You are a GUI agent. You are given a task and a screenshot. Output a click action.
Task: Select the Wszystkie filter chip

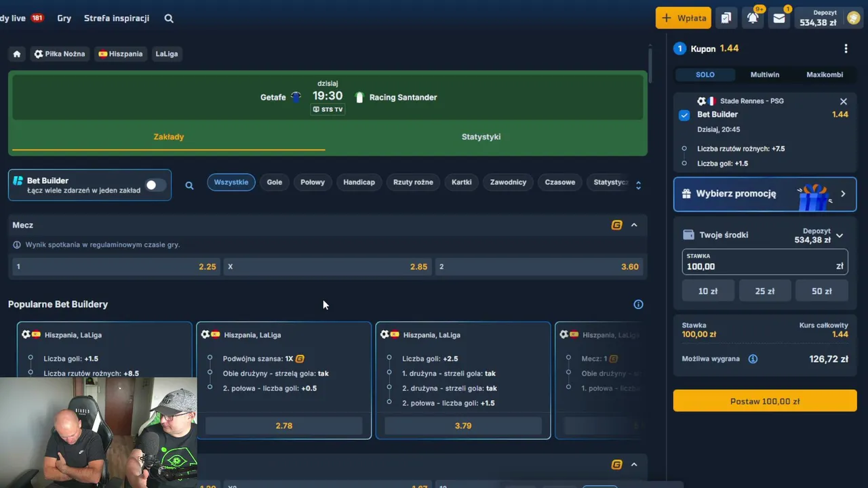(x=231, y=182)
